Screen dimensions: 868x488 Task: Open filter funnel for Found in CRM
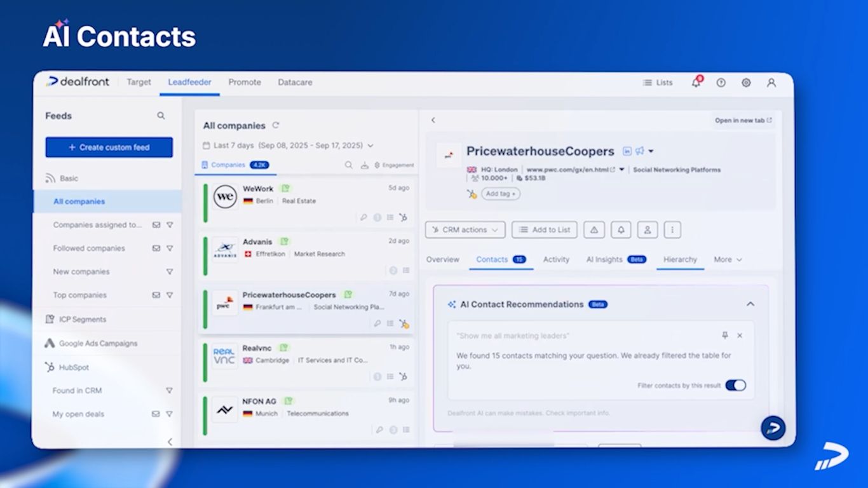(x=170, y=391)
